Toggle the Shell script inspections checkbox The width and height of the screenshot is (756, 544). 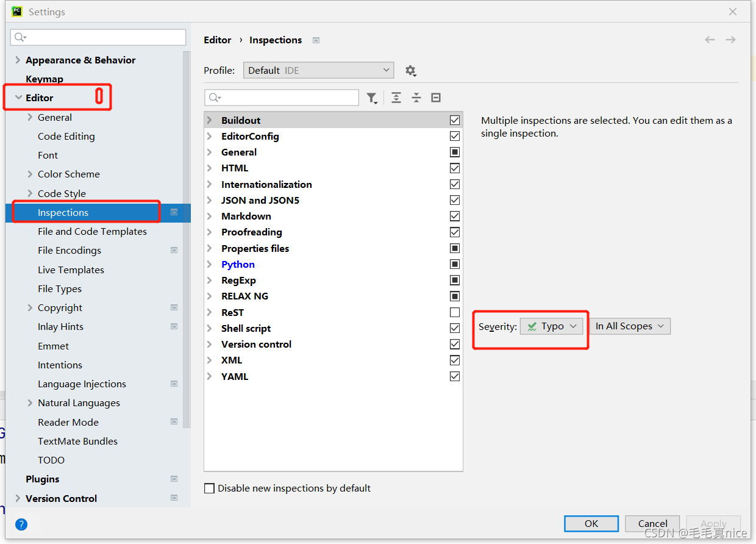tap(455, 328)
